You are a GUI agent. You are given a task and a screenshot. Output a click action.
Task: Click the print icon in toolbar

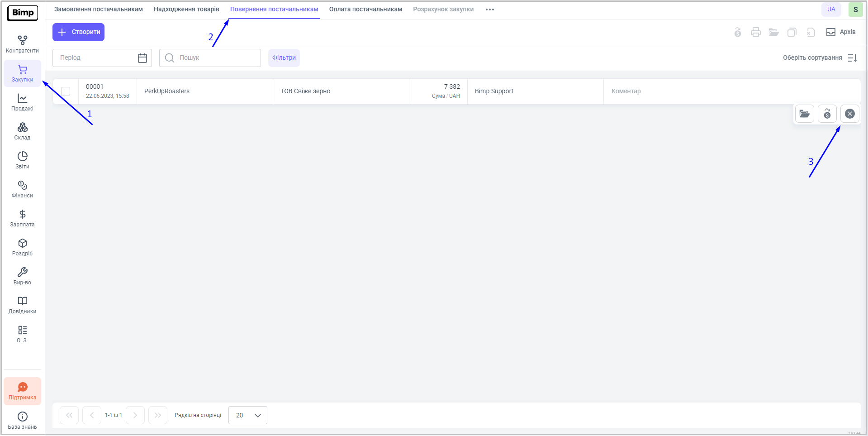[755, 32]
